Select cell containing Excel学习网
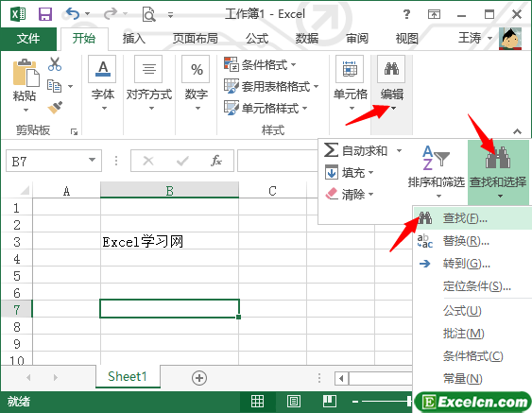The image size is (532, 413). 170,241
